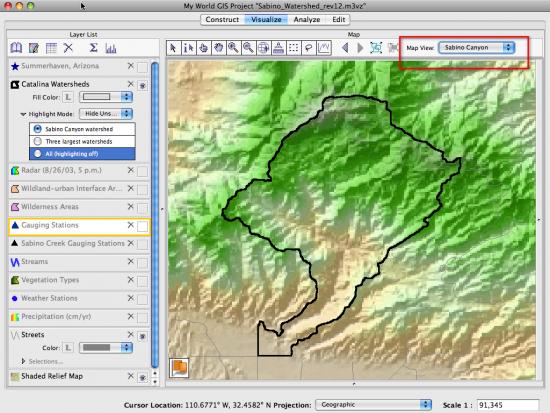The height and width of the screenshot is (413, 550).
Task: Click the edit layer appearance pencil icon
Action: 34,48
